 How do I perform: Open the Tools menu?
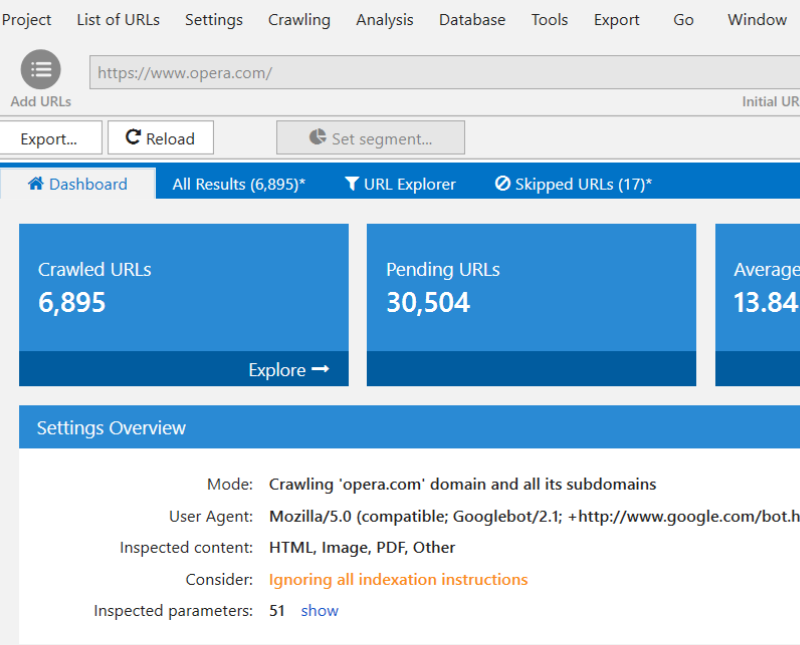coord(549,20)
